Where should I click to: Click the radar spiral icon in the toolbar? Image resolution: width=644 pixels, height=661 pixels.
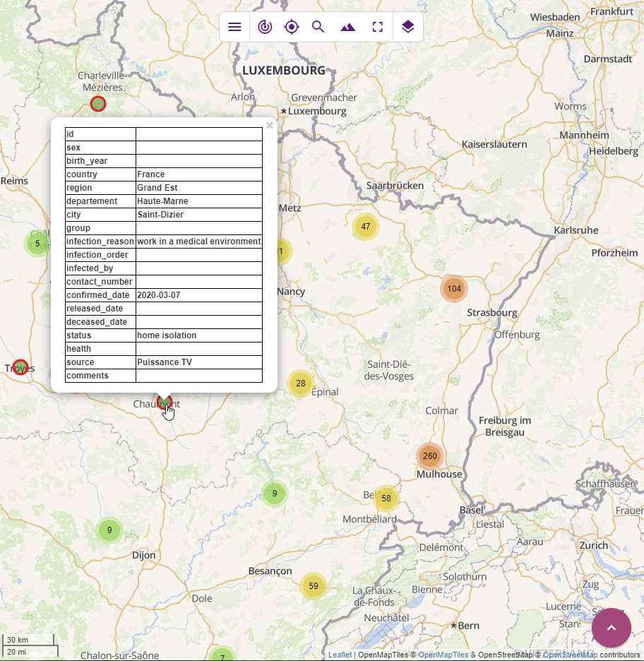(x=264, y=27)
